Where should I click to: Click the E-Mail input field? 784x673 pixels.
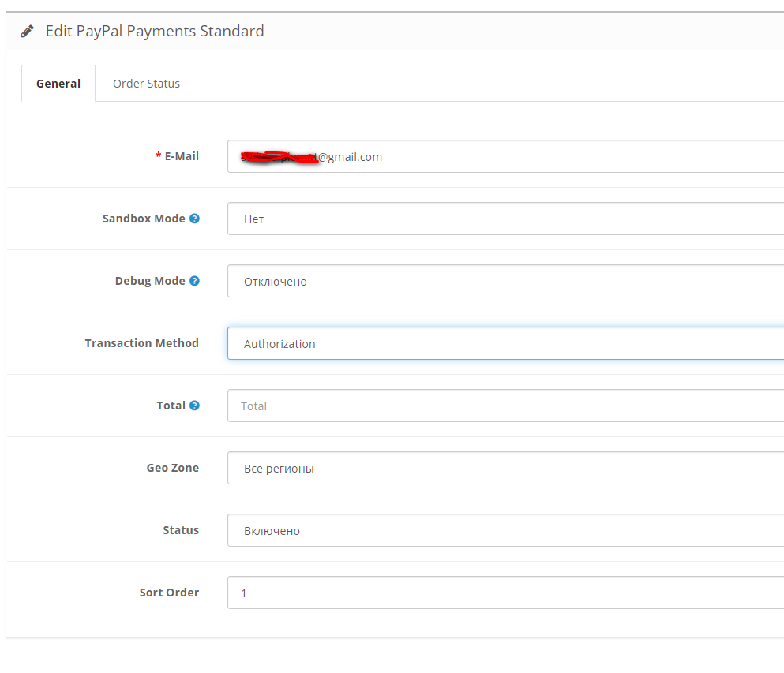[505, 156]
